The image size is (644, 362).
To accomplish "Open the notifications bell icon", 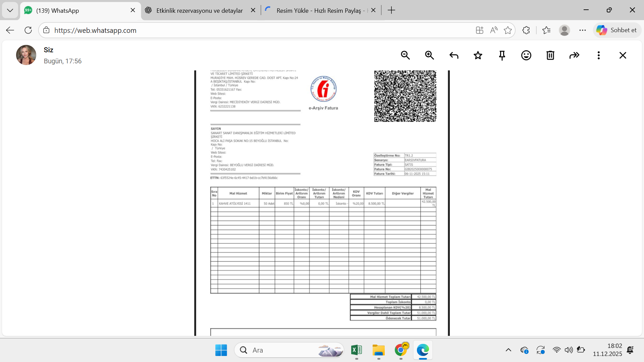I will (630, 350).
